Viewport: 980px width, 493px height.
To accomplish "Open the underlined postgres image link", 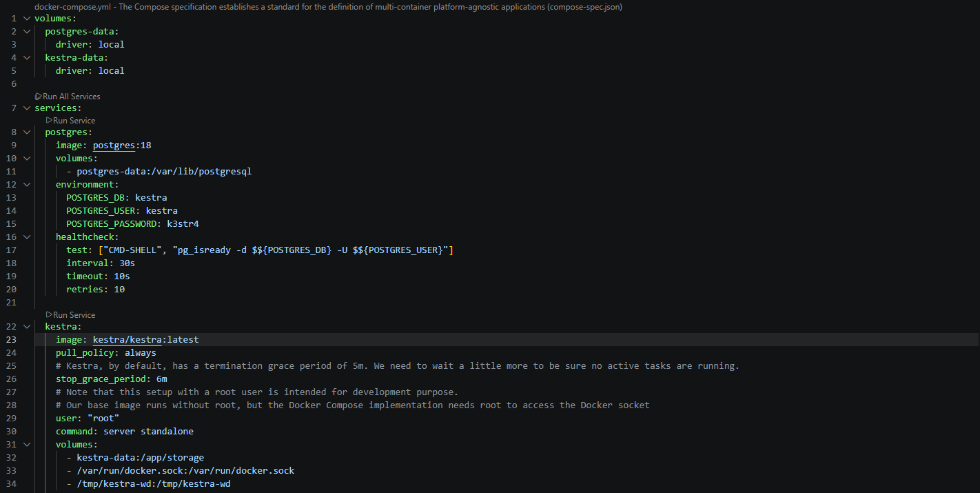I will coord(114,145).
